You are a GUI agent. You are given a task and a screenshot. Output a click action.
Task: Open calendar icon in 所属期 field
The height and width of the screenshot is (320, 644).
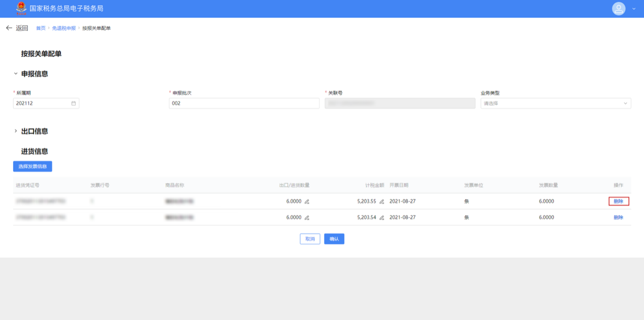pos(74,103)
